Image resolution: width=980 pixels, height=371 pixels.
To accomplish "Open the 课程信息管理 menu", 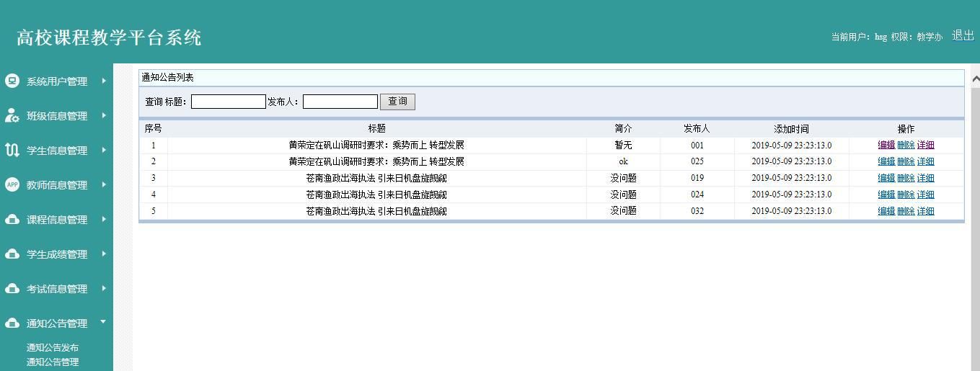I will pos(56,220).
